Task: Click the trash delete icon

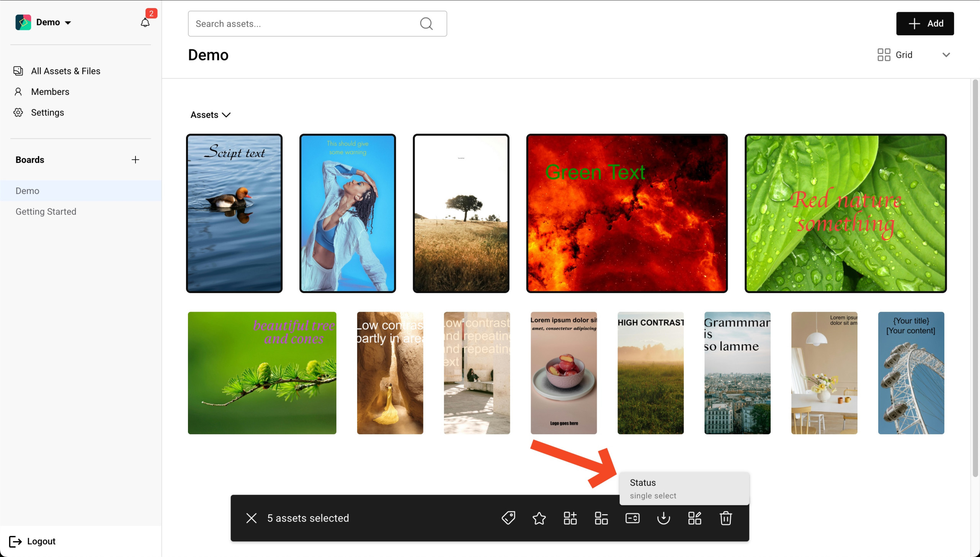Action: click(x=725, y=518)
